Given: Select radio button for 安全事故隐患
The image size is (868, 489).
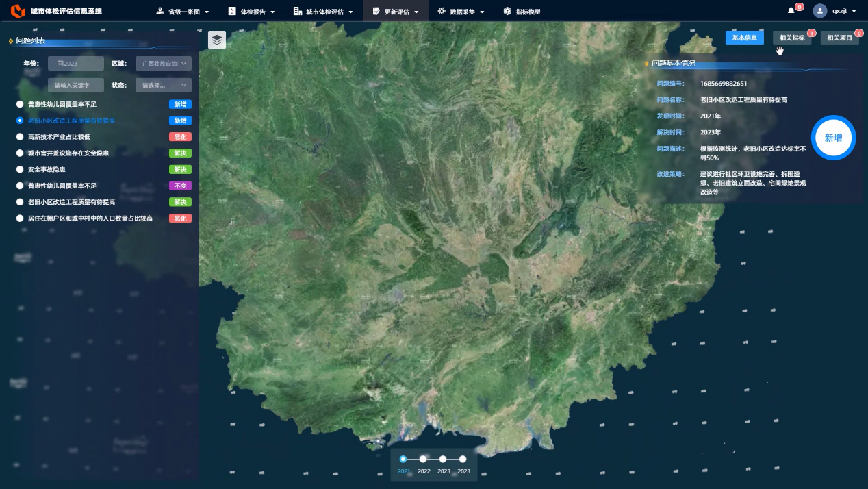Looking at the screenshot, I should point(20,169).
